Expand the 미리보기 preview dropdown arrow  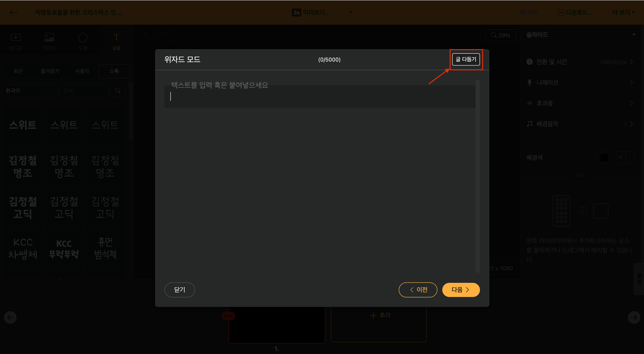[x=351, y=13]
